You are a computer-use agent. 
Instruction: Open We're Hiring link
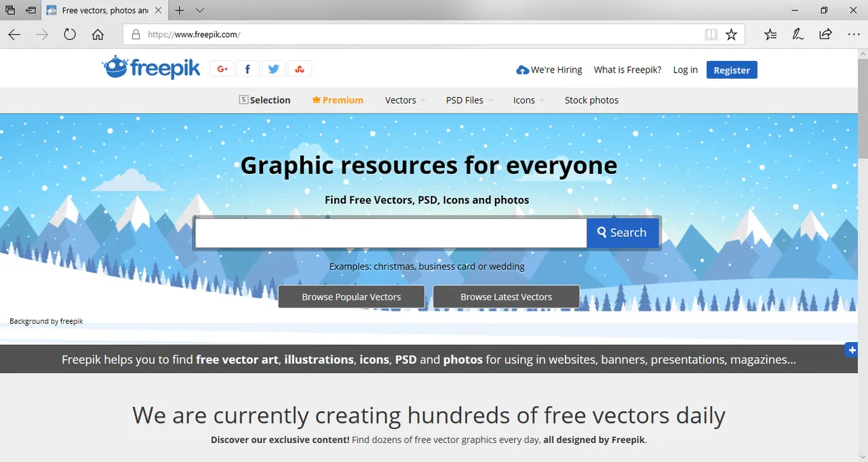click(549, 70)
